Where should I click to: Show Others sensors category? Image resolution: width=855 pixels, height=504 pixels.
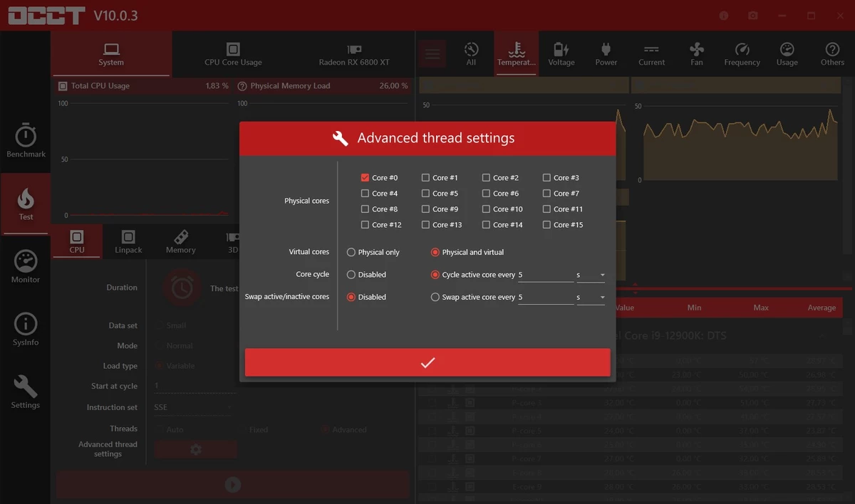coord(832,54)
